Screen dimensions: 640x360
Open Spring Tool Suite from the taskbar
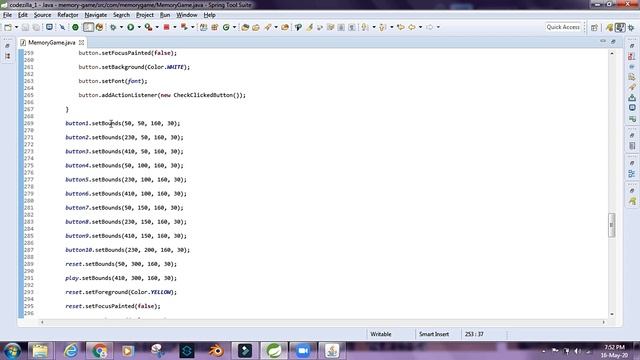pyautogui.click(x=274, y=351)
